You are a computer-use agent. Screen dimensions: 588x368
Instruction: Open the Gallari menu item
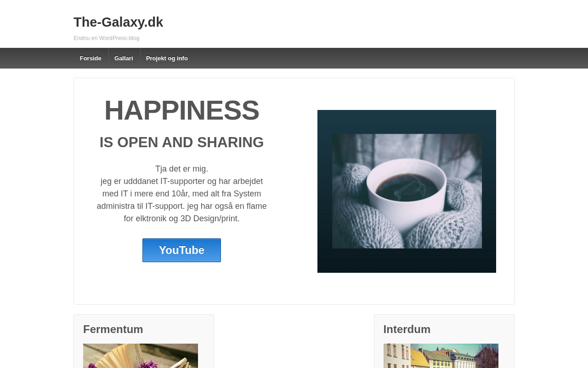pyautogui.click(x=124, y=58)
